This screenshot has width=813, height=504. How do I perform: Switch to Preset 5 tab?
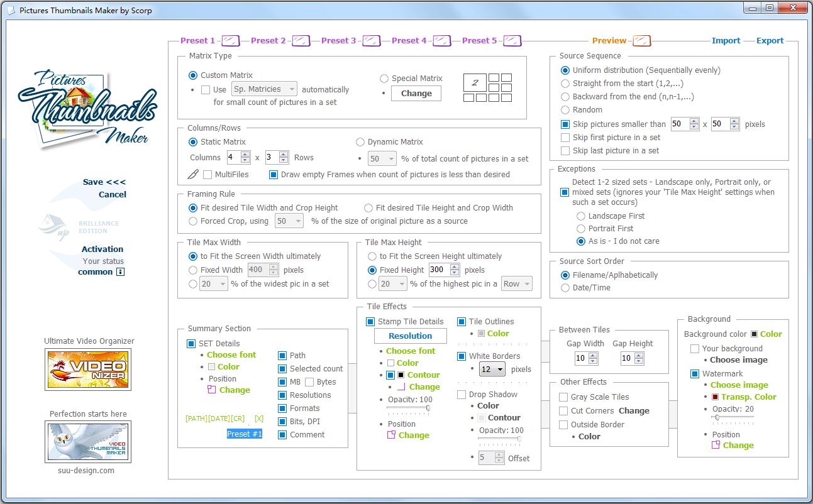coord(479,41)
